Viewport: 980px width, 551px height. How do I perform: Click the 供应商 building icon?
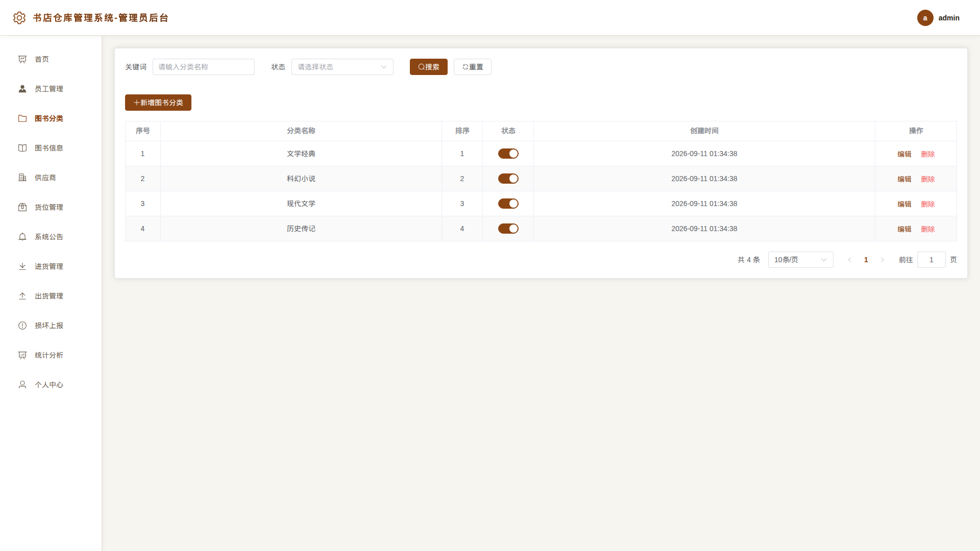22,178
